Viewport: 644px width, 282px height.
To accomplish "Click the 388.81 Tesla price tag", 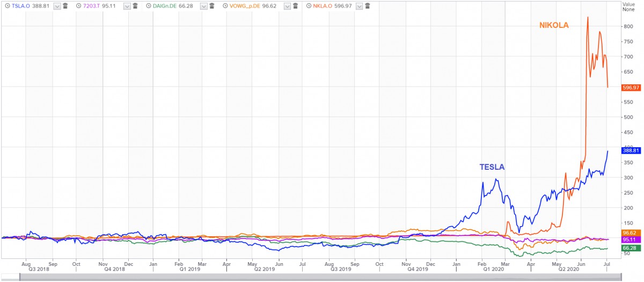I will (x=631, y=150).
